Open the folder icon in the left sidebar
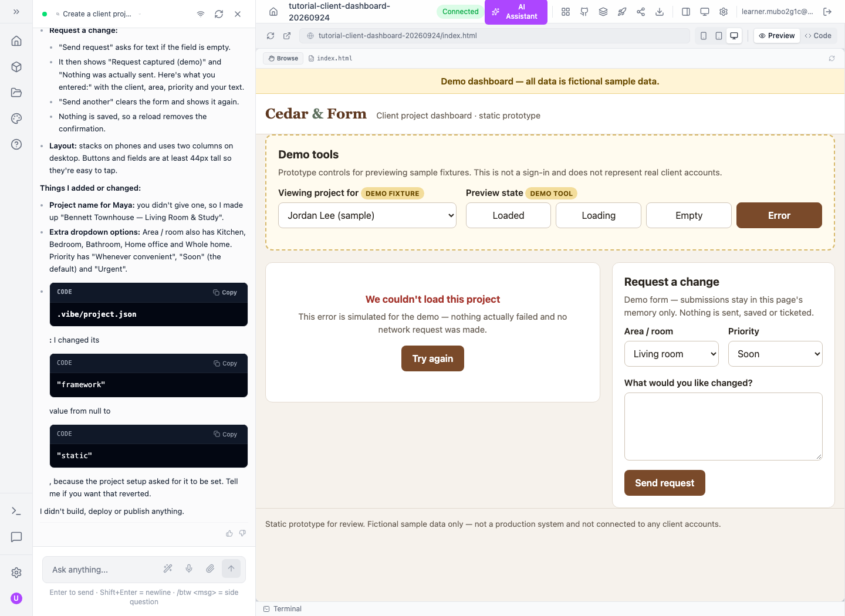The image size is (845, 616). pyautogui.click(x=16, y=93)
